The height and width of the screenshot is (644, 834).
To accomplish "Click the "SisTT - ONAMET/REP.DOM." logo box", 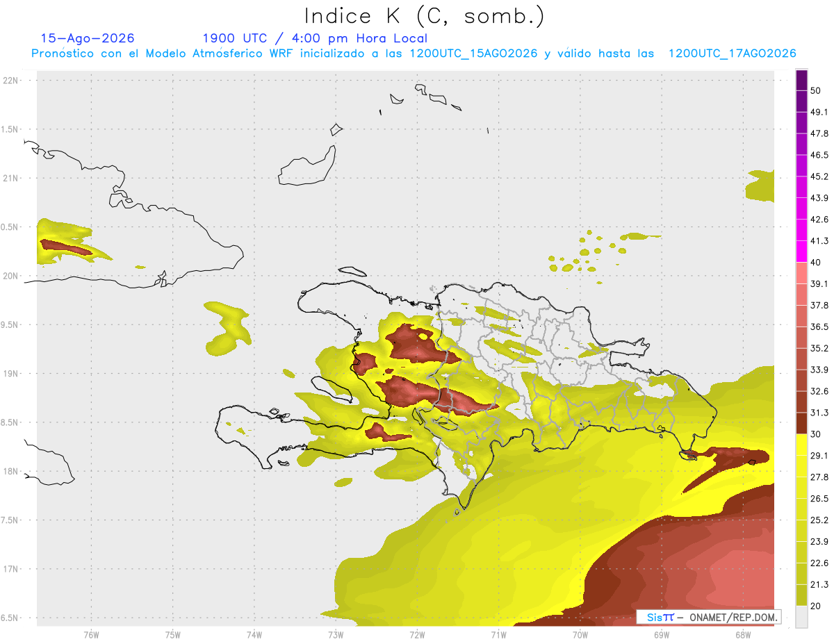I will pyautogui.click(x=709, y=617).
